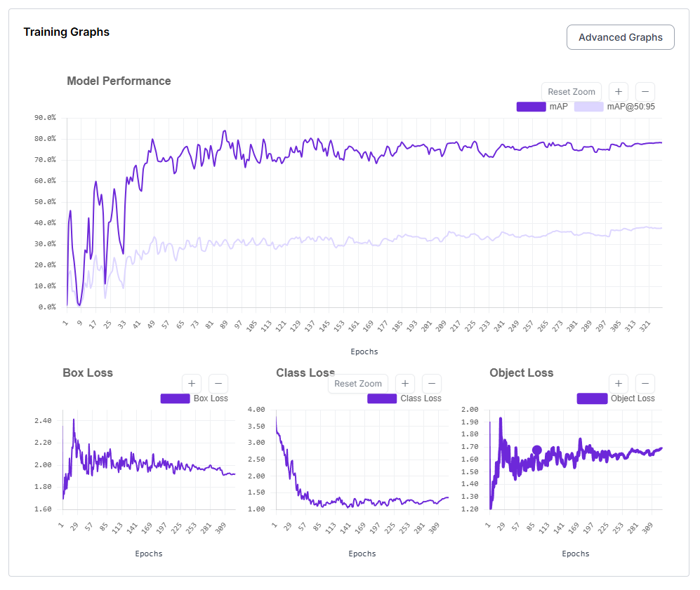Toggle Box Loss legend swatch

coord(175,398)
